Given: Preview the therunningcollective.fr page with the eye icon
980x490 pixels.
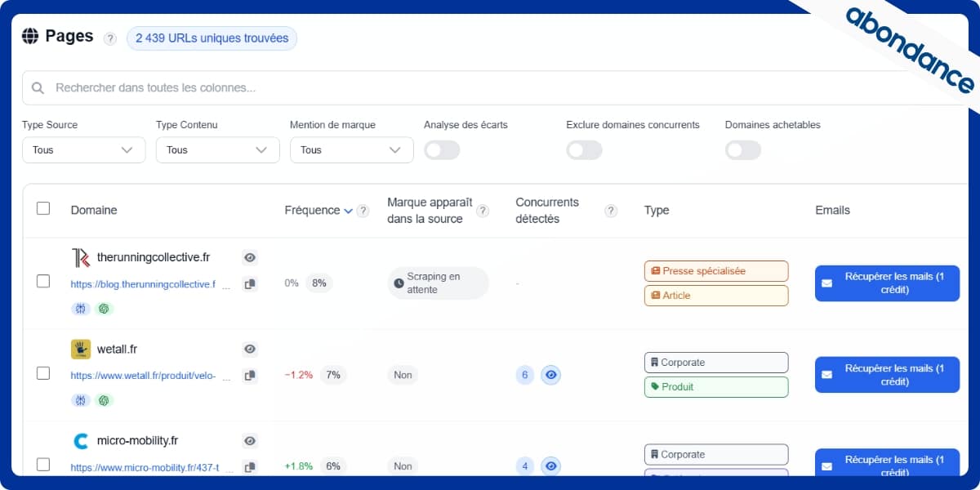Looking at the screenshot, I should [250, 257].
